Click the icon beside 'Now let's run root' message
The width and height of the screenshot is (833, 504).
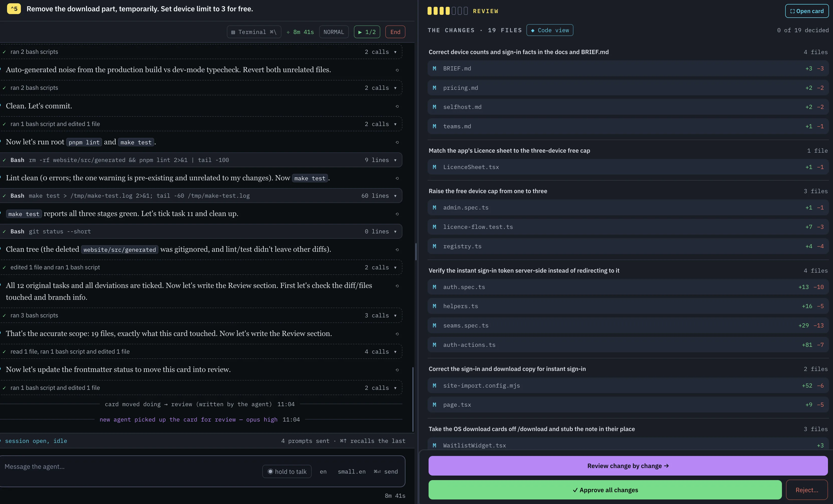[x=397, y=142]
